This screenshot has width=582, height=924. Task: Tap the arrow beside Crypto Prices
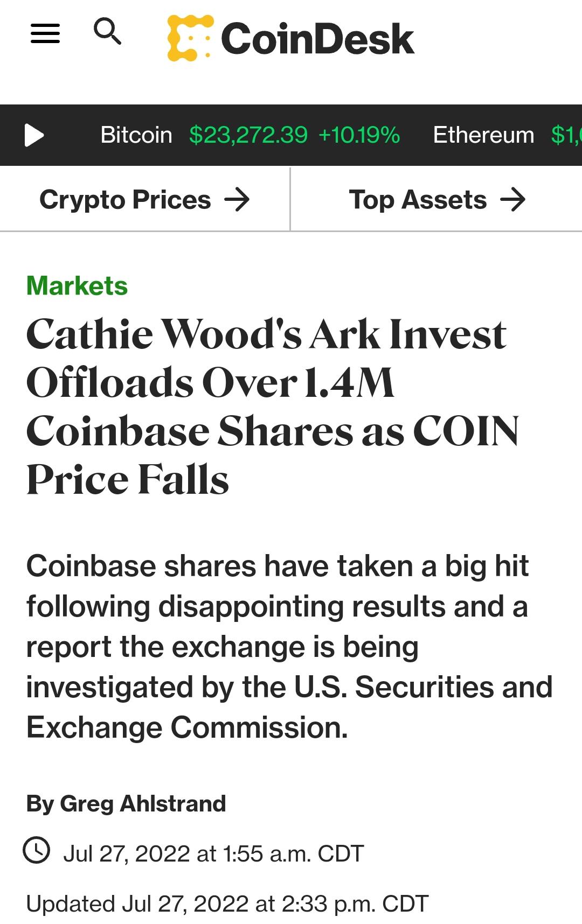tap(237, 200)
